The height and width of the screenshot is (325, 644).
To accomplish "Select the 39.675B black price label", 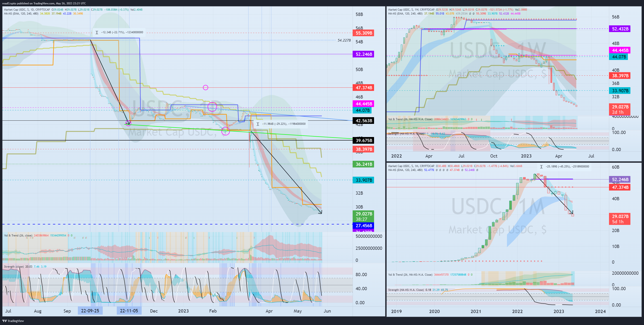I will [x=363, y=140].
